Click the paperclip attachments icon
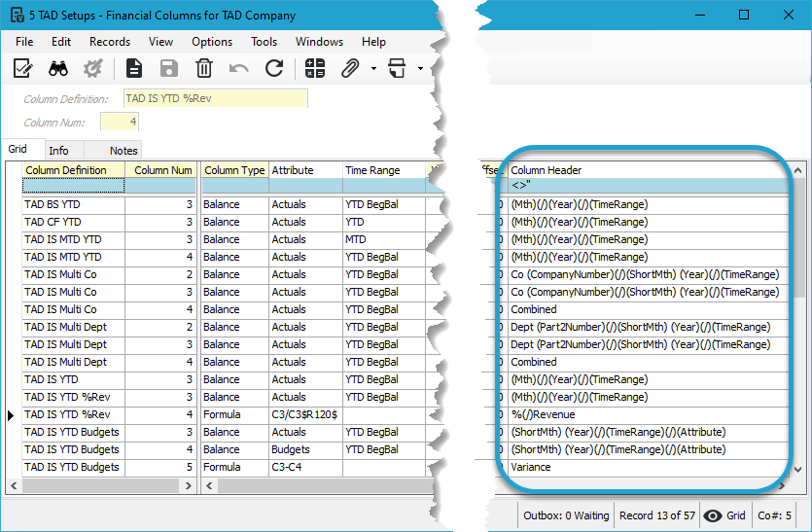Viewport: 812px width, 532px height. point(350,68)
